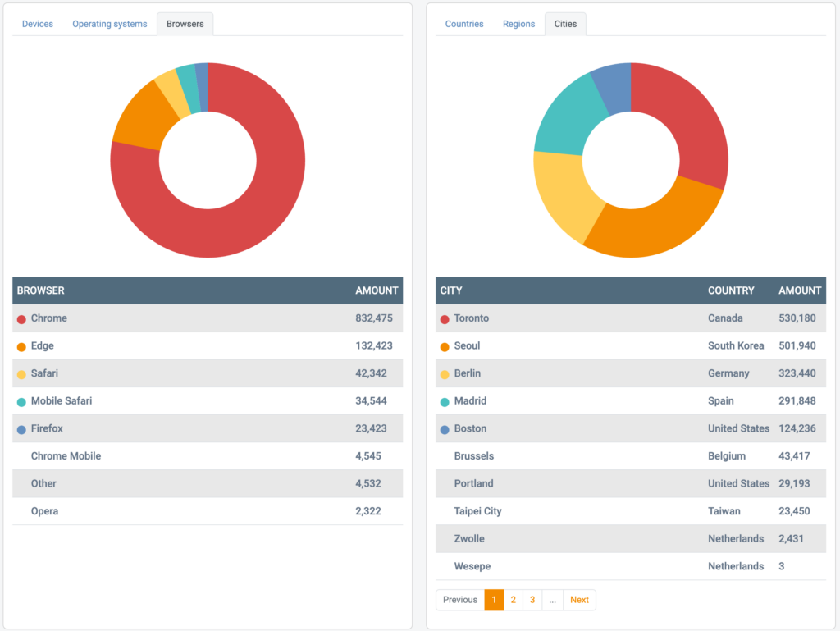
Task: Click the blue legend dot beside Boston
Action: point(443,428)
